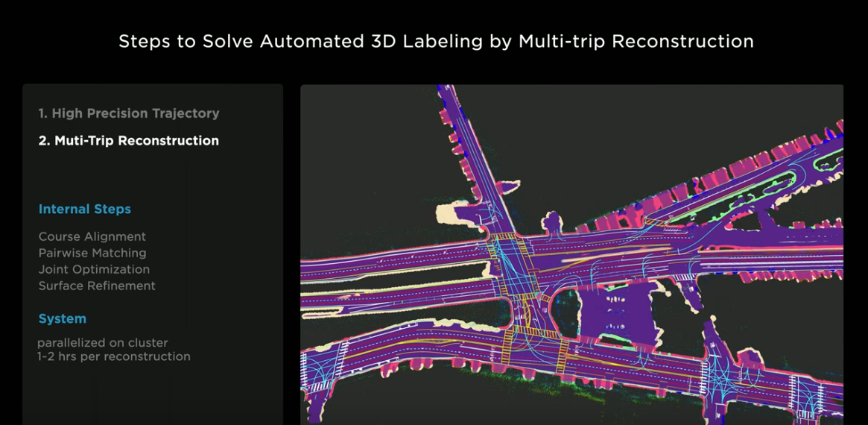The height and width of the screenshot is (425, 868).
Task: Click the Surface Refinement item
Action: [x=97, y=286]
